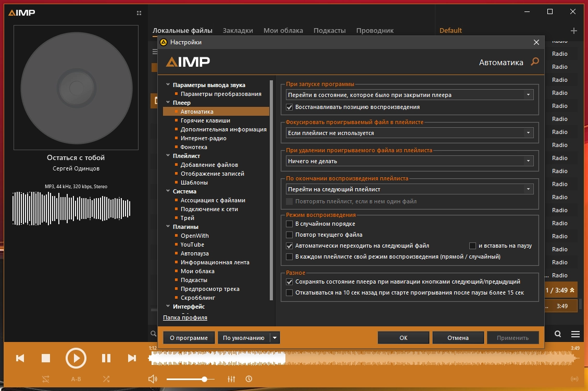This screenshot has height=391, width=588.
Task: Uncheck "Восстанавливать позицию воспроизведения"
Action: tap(290, 107)
